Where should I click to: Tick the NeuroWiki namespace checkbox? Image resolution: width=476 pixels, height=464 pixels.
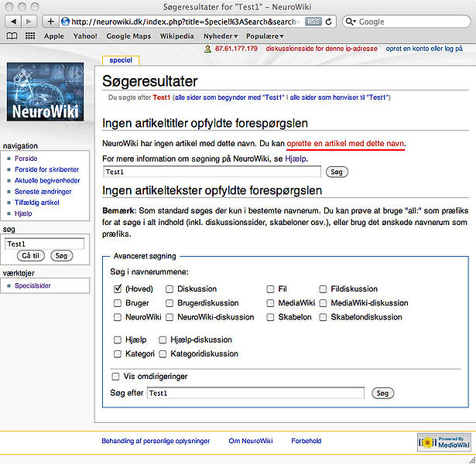pos(117,317)
